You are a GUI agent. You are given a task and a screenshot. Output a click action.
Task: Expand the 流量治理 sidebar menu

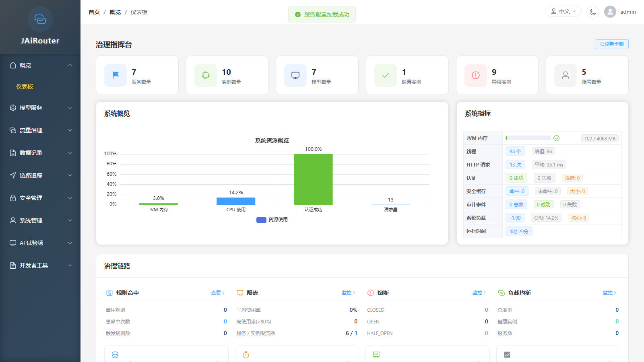tap(40, 130)
